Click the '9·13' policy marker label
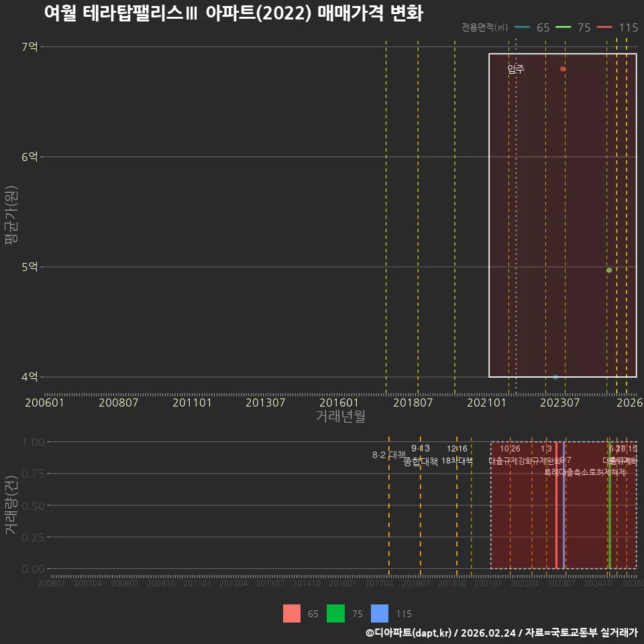 point(420,448)
